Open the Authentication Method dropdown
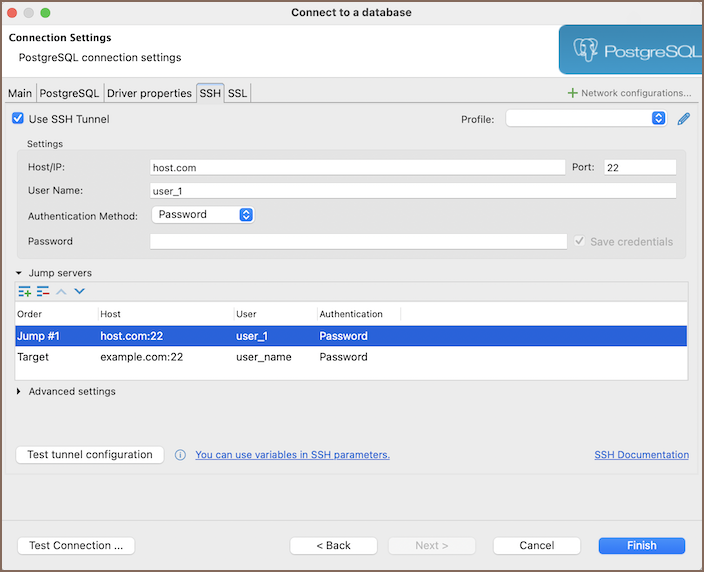 [x=202, y=214]
